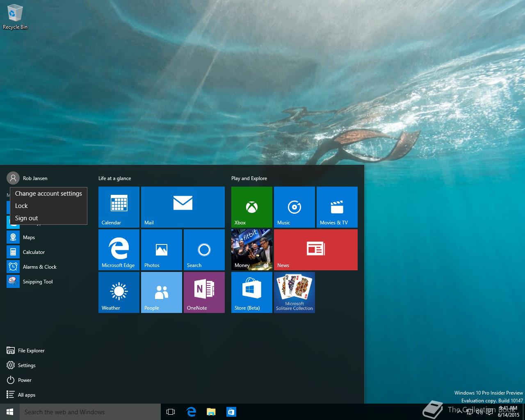
Task: Open the News live tile
Action: point(315,249)
